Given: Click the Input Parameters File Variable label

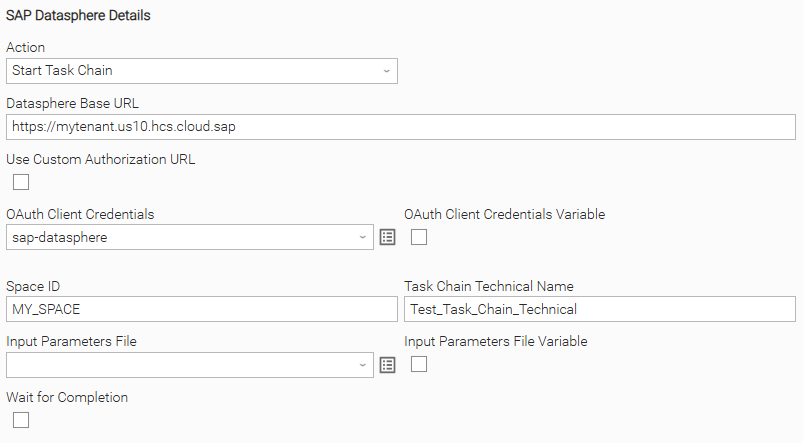Looking at the screenshot, I should tap(496, 342).
